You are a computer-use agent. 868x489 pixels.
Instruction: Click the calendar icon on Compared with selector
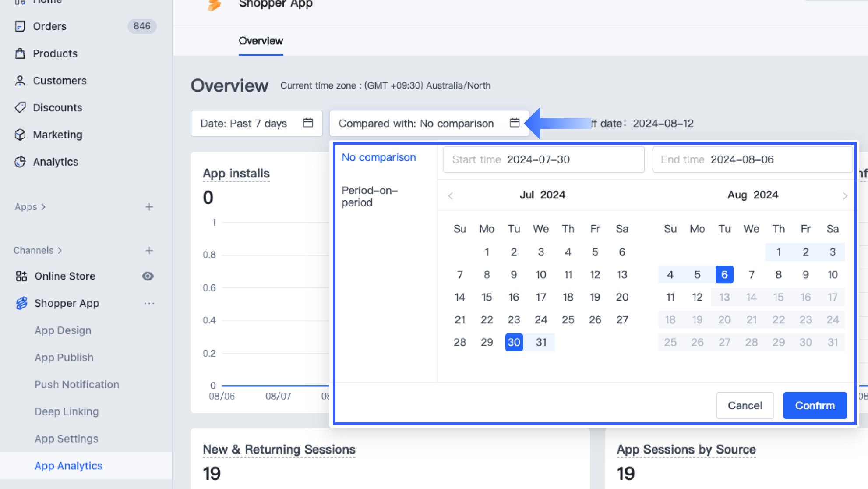515,123
